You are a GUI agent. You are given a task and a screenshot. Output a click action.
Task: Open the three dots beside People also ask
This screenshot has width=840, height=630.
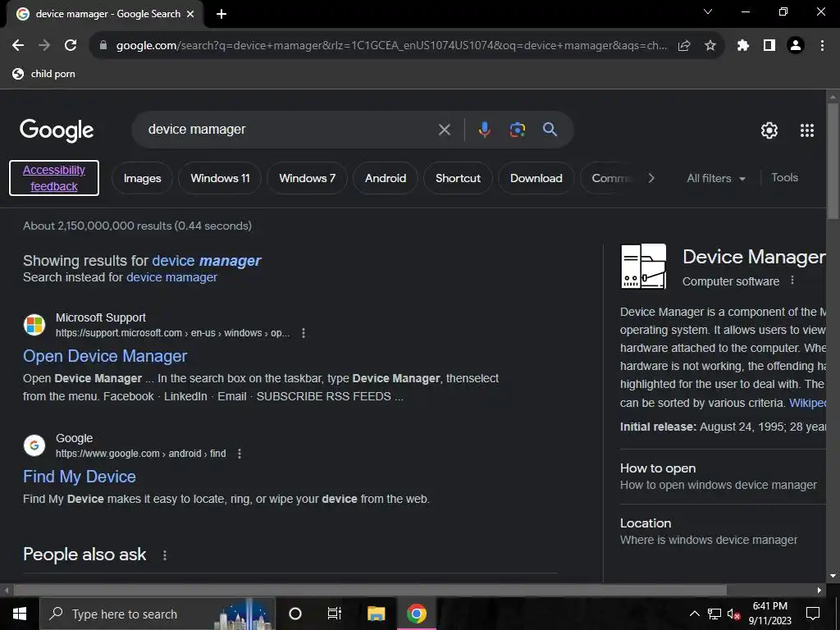click(x=165, y=555)
